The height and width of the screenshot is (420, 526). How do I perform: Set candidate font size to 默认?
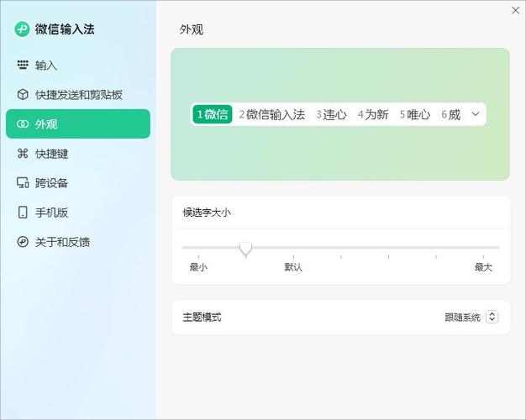(293, 267)
